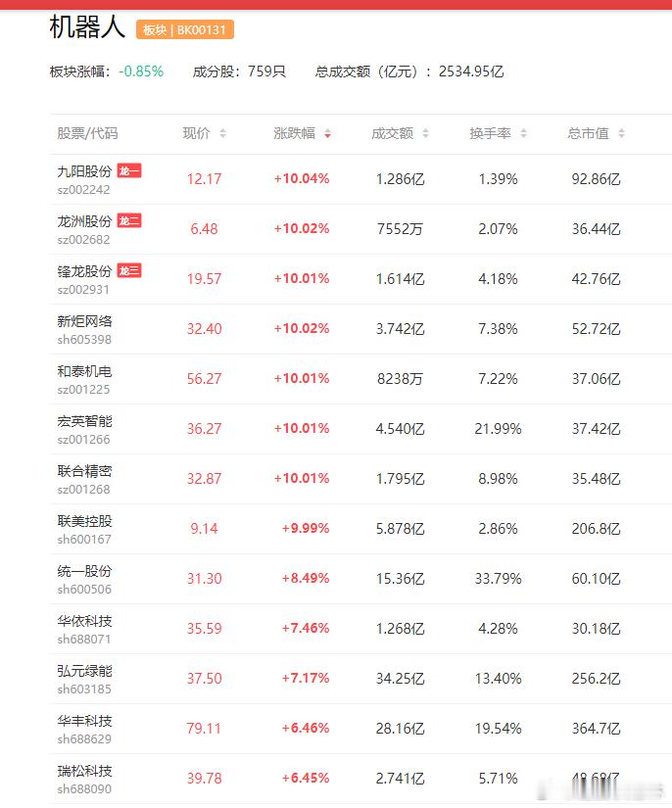672x808 pixels.
Task: Click the 板块涨幅 -0.85% value
Action: coord(140,71)
